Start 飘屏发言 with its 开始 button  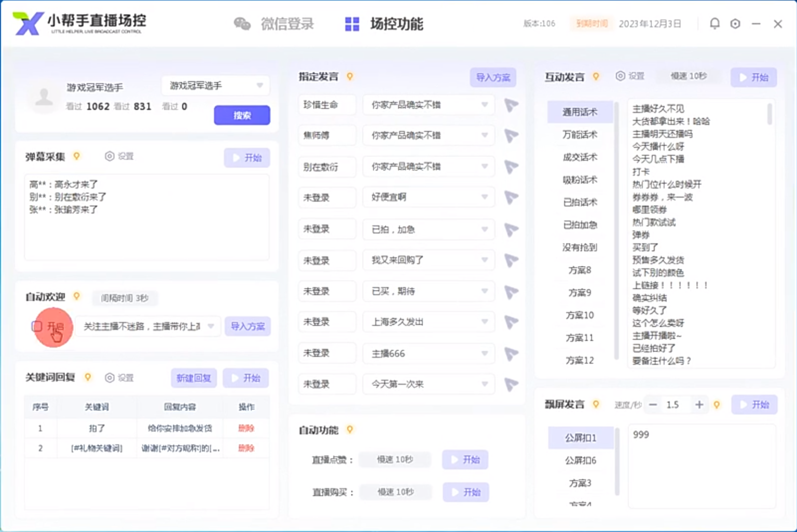click(x=754, y=404)
